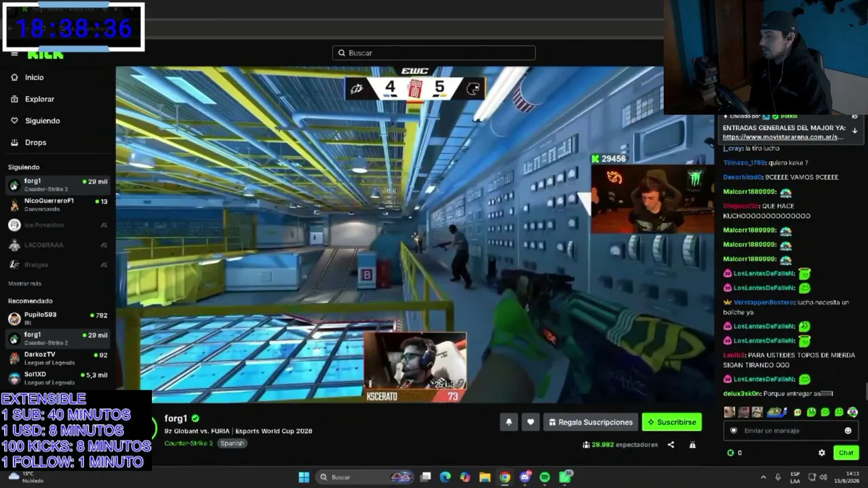Open Pupilo593 recommended channel
The height and width of the screenshot is (488, 868).
58,319
